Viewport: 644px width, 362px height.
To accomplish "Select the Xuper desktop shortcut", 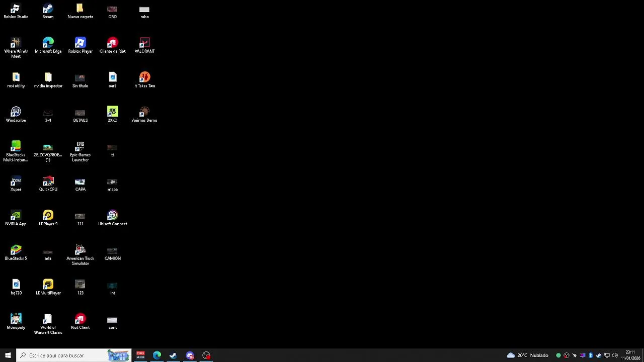I will pyautogui.click(x=16, y=184).
